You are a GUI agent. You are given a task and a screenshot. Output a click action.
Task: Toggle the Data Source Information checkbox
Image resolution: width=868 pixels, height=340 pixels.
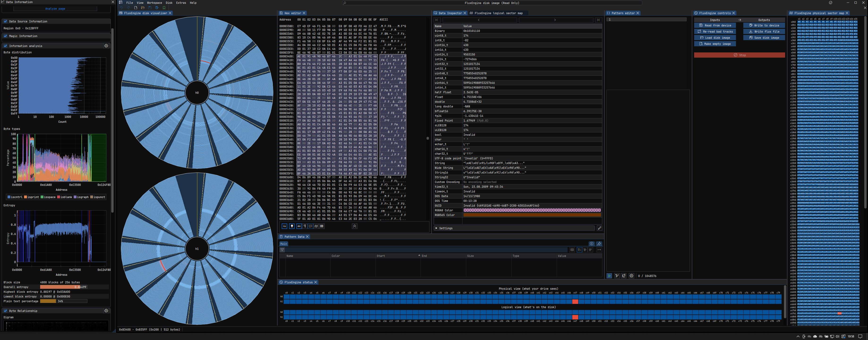[5, 21]
